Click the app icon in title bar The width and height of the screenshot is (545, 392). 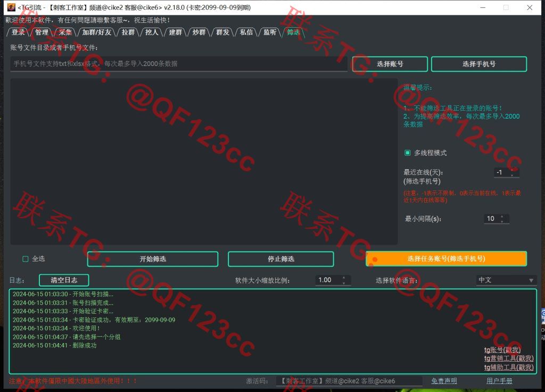(11, 7)
